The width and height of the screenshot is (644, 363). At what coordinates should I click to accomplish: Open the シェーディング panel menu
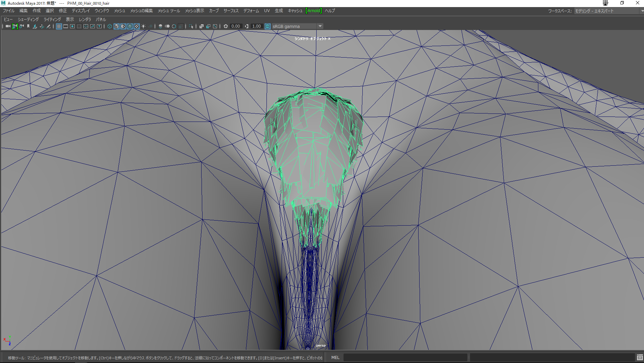28,20
